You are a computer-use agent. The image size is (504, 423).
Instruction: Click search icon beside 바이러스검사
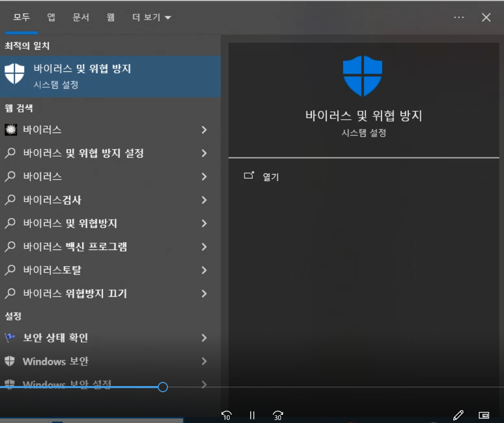click(x=10, y=200)
